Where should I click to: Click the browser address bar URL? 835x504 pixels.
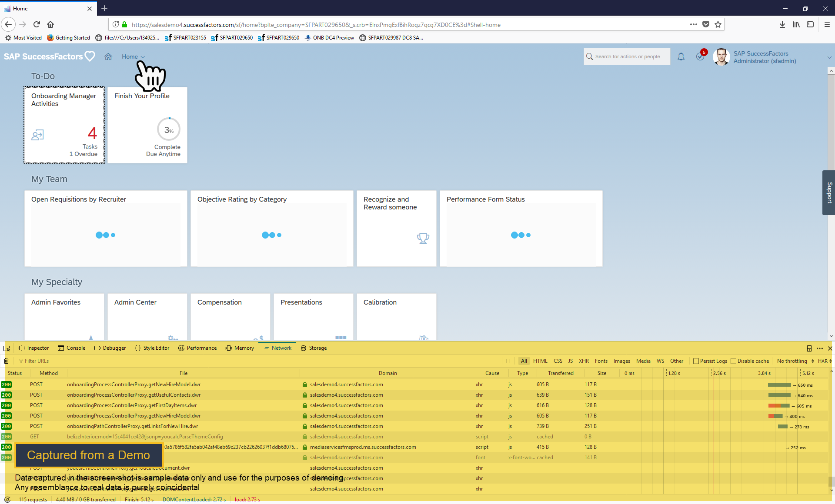[316, 25]
